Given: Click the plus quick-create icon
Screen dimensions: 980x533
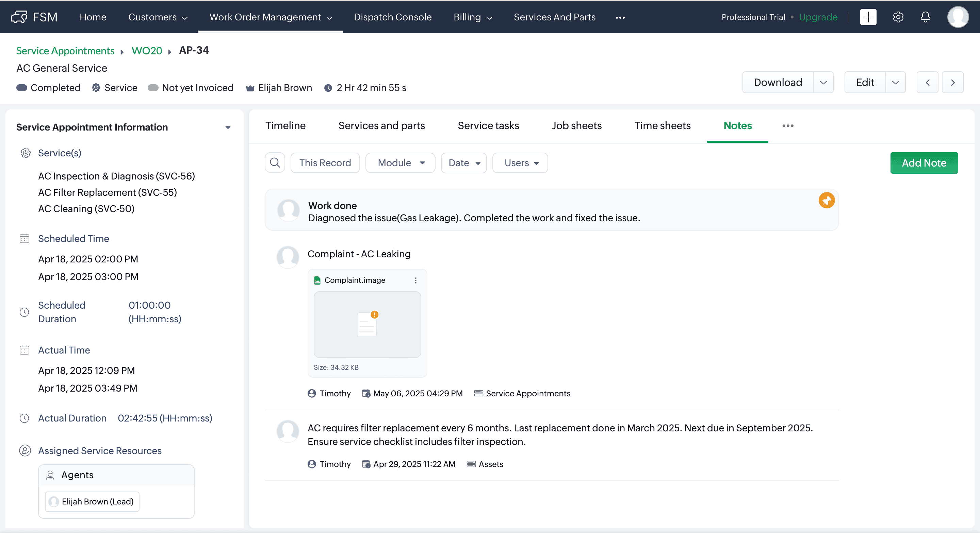Looking at the screenshot, I should coord(868,17).
